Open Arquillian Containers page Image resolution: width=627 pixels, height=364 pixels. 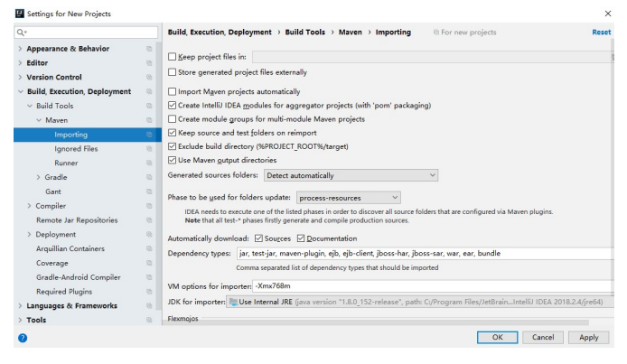pos(70,248)
